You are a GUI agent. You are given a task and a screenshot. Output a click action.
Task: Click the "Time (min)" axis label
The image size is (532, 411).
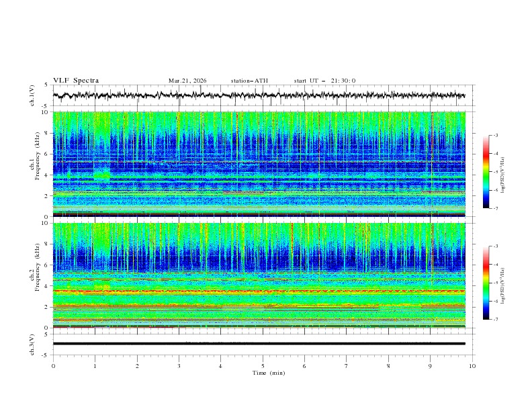tap(269, 373)
